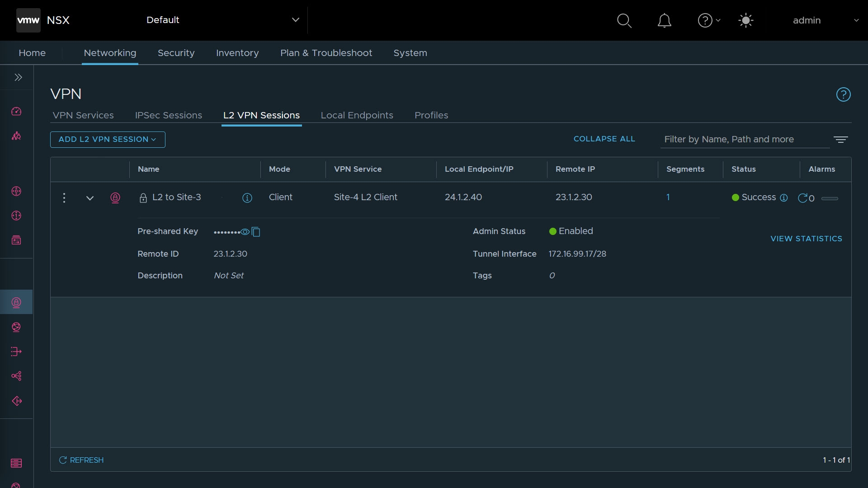The height and width of the screenshot is (488, 868).
Task: Reveal the pre-shared key with the eye icon
Action: [x=245, y=232]
